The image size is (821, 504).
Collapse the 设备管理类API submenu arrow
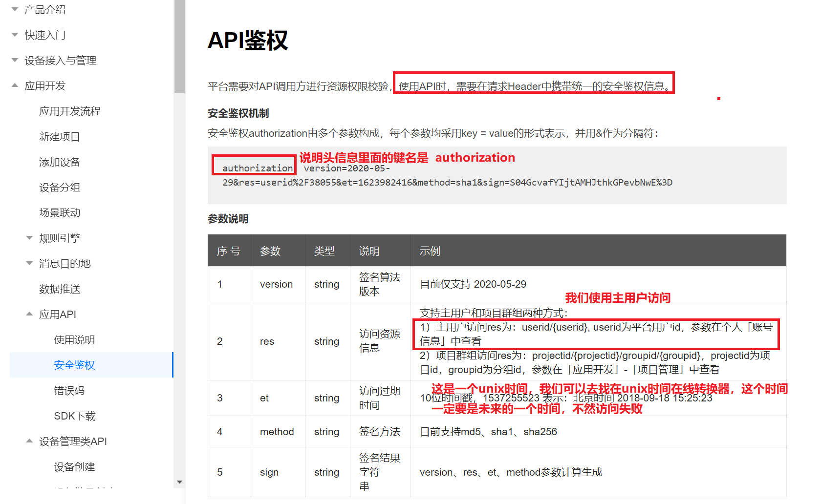tap(29, 441)
